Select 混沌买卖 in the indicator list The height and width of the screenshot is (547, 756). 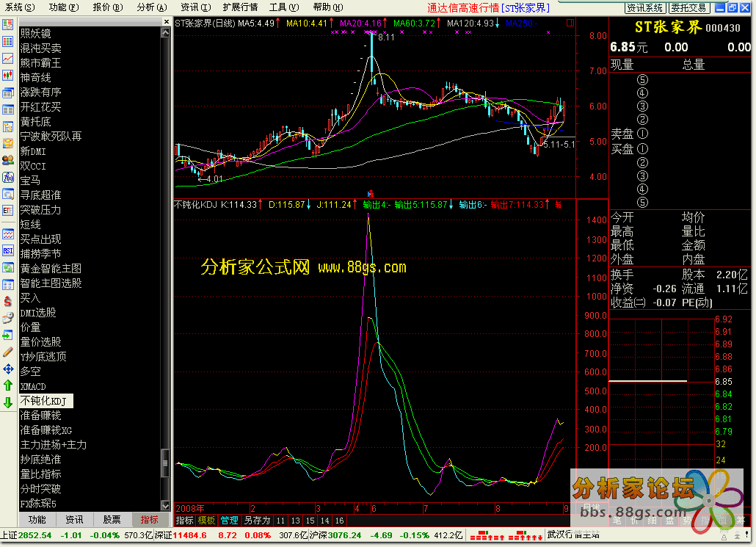[x=40, y=48]
